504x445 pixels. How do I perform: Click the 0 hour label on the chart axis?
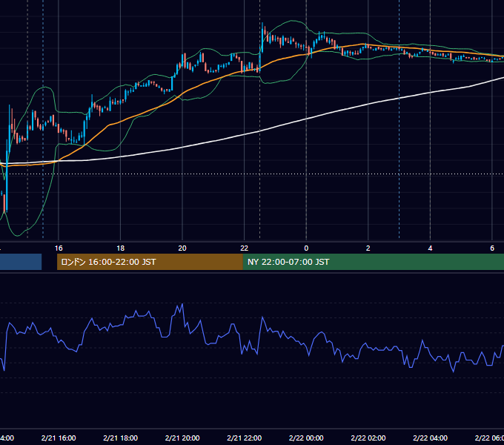point(306,248)
